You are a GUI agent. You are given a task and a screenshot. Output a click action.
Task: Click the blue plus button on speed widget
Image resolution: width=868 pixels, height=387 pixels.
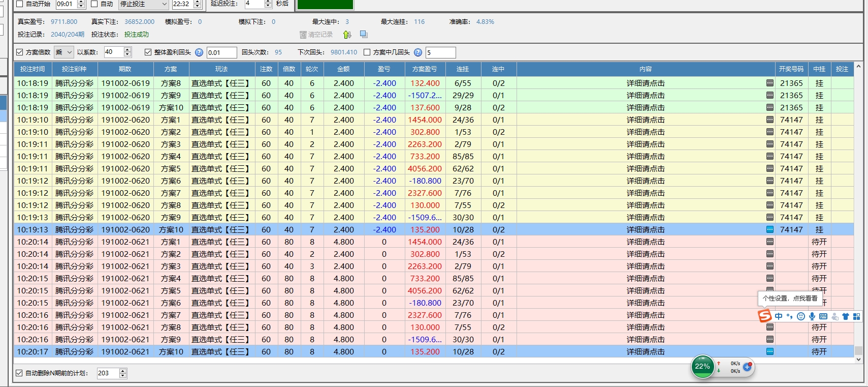click(747, 367)
